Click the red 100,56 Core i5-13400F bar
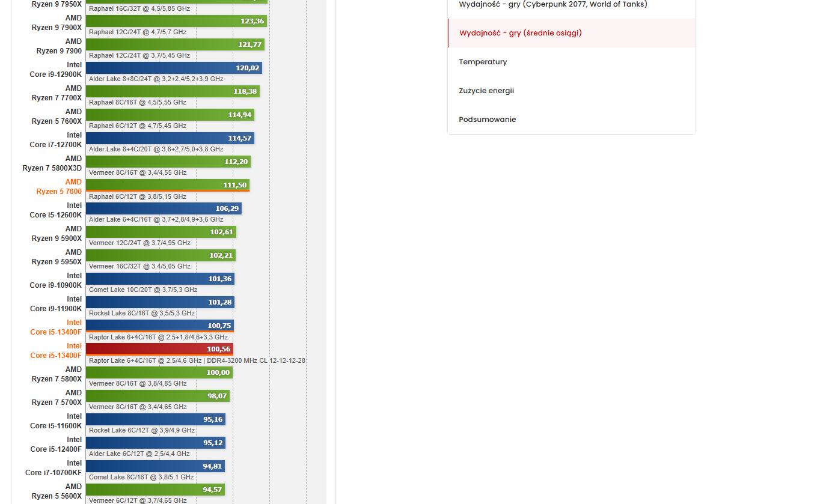Image resolution: width=814 pixels, height=504 pixels. tap(159, 349)
